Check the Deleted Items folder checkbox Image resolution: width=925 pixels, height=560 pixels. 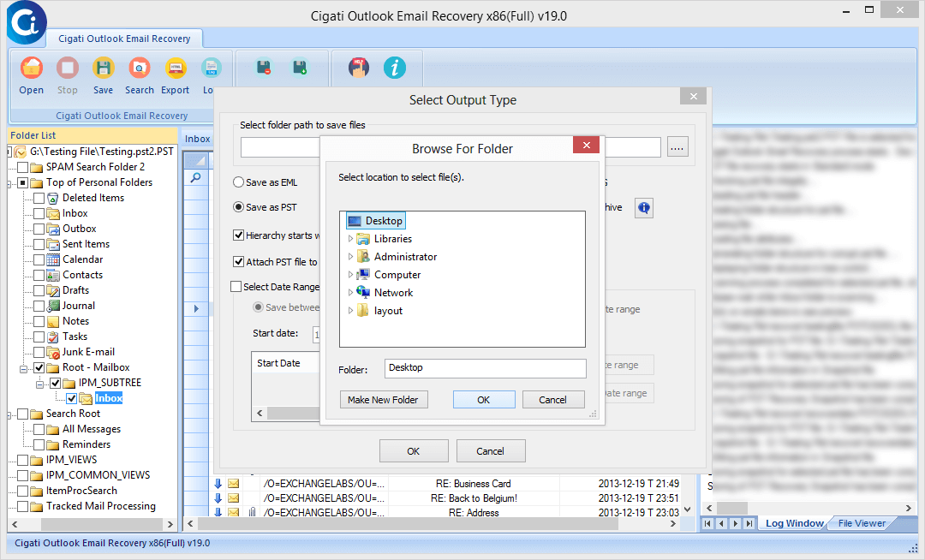(x=39, y=198)
